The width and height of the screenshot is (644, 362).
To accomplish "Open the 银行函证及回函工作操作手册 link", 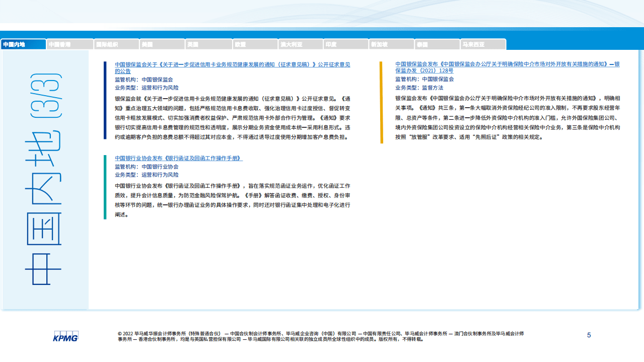I will tap(178, 158).
